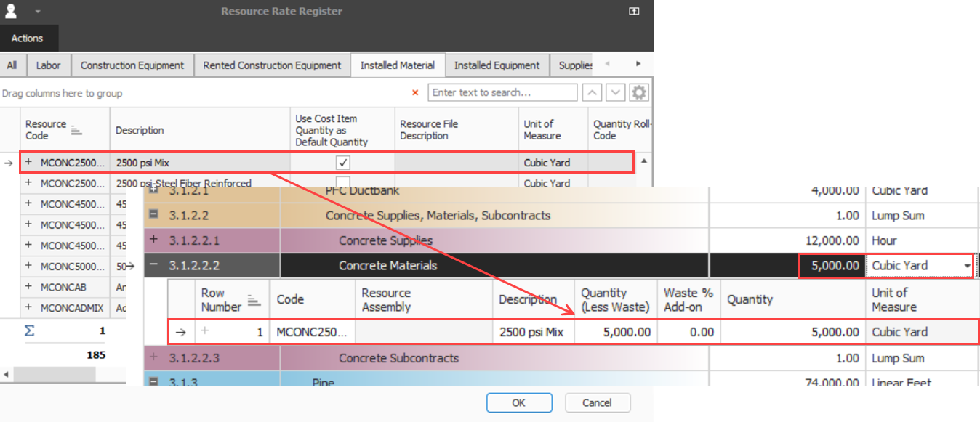The width and height of the screenshot is (980, 422).
Task: Jump to next search result arrow
Action: pos(616,93)
